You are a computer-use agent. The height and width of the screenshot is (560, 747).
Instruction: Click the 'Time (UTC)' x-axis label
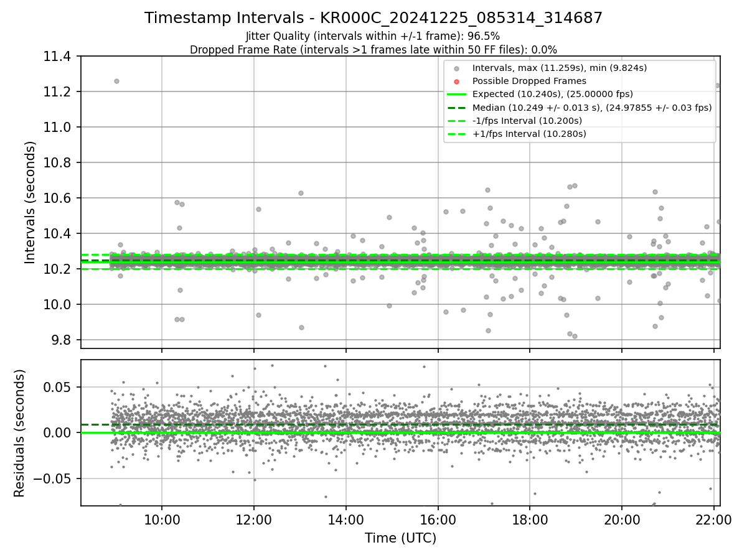pyautogui.click(x=400, y=538)
